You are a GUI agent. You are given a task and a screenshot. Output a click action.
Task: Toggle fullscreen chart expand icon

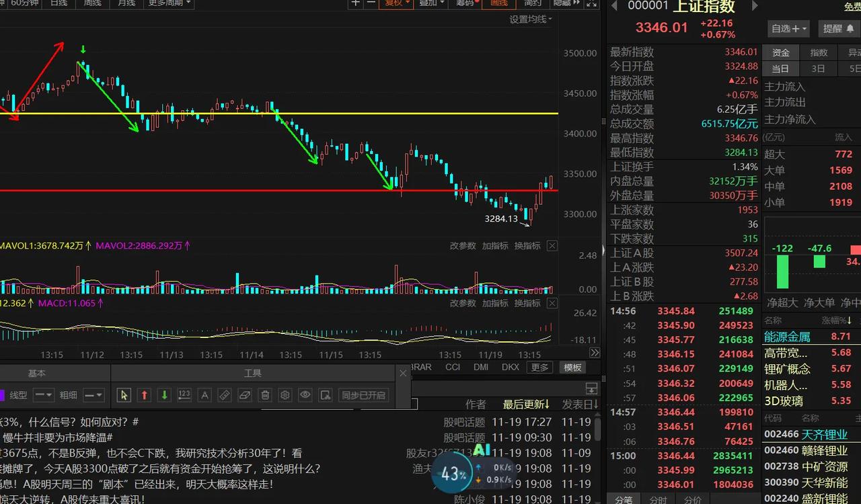[591, 3]
